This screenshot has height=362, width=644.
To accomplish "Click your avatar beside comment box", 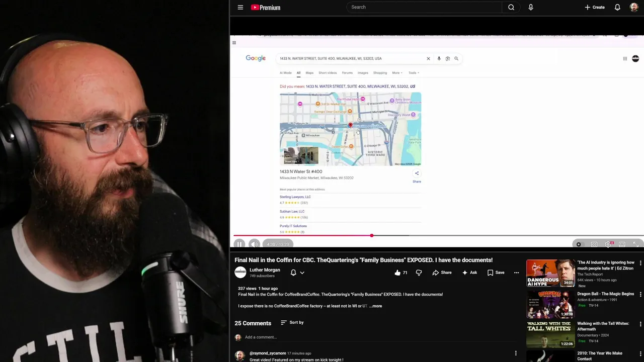I will point(238,337).
